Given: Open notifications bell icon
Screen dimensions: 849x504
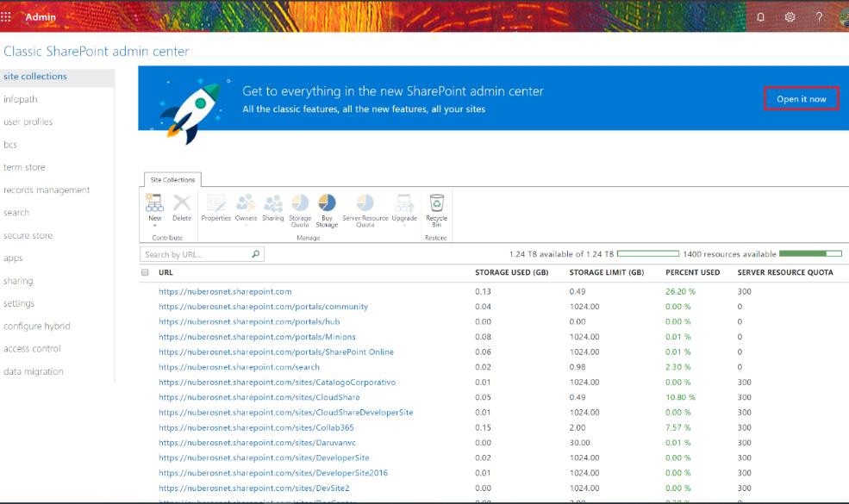Looking at the screenshot, I should 760,16.
